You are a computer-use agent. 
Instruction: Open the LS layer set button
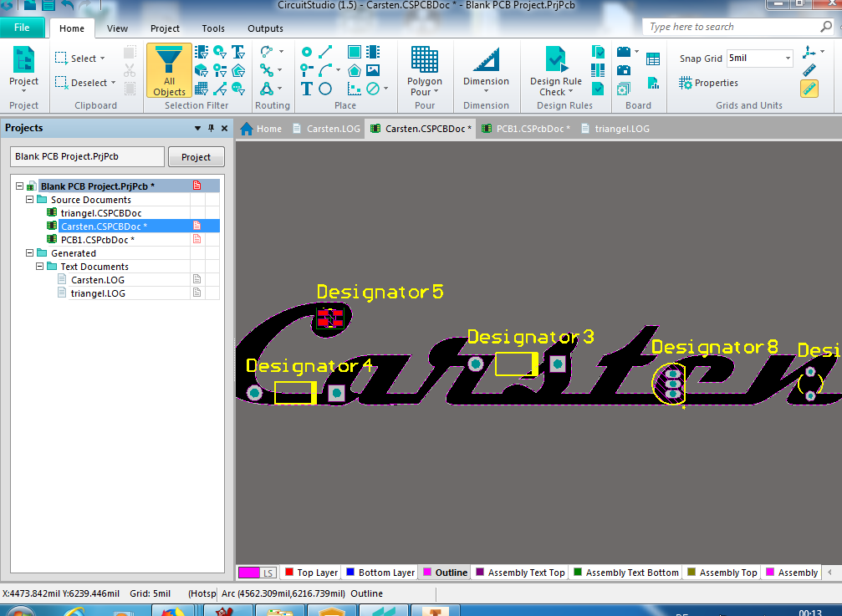[268, 573]
